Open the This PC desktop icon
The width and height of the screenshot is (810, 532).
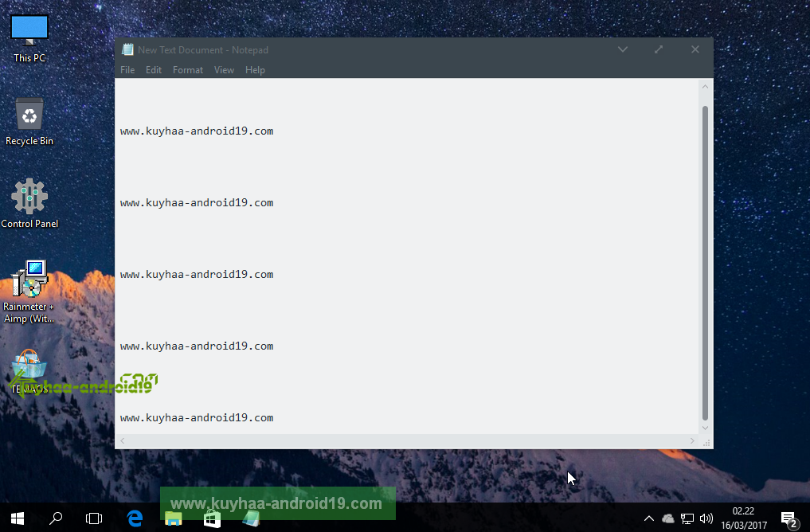point(29,39)
